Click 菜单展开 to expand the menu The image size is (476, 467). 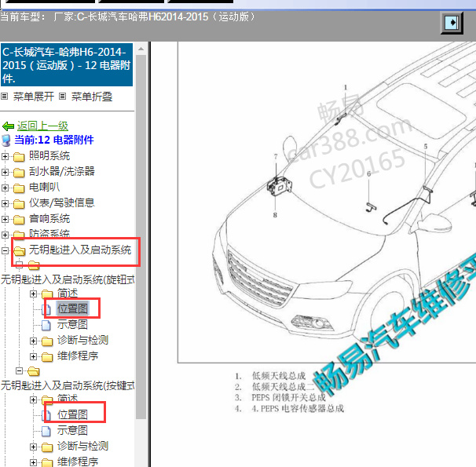coord(34,97)
